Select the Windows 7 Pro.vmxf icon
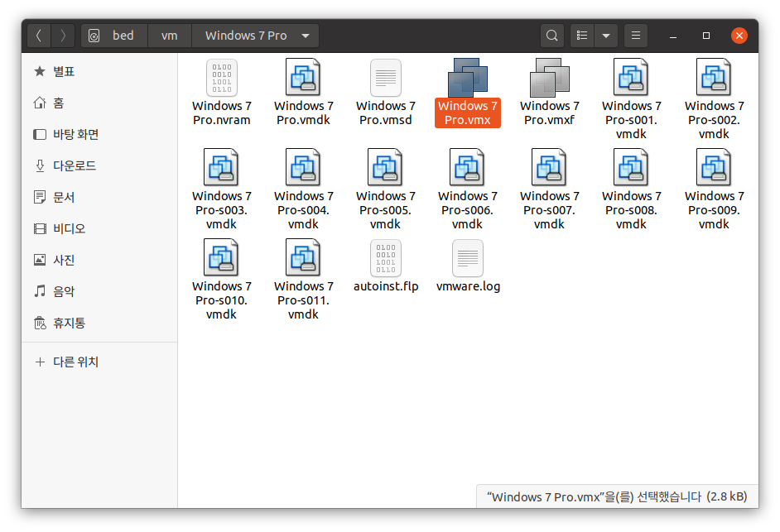780x532 pixels. pos(550,78)
